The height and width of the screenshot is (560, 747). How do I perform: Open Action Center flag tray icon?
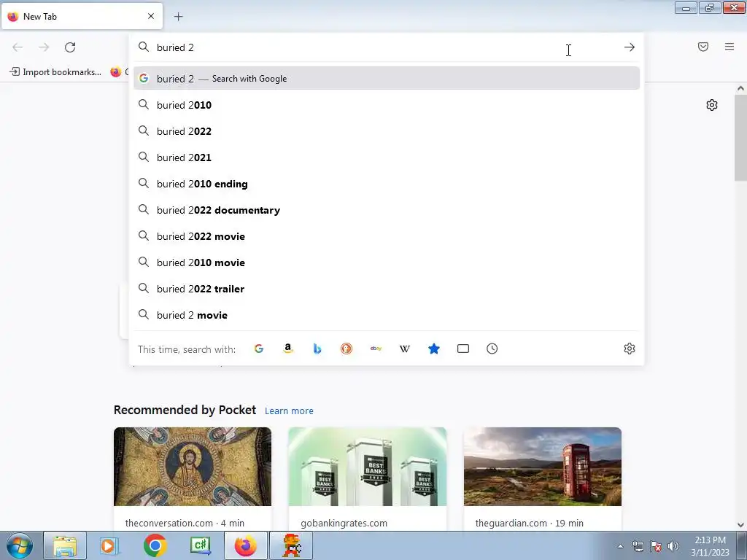tap(656, 546)
